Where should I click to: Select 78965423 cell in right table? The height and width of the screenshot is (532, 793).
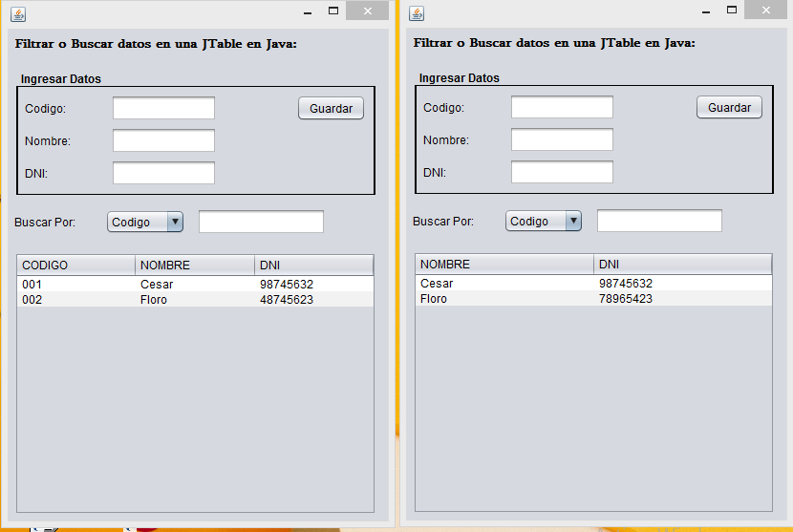(683, 298)
